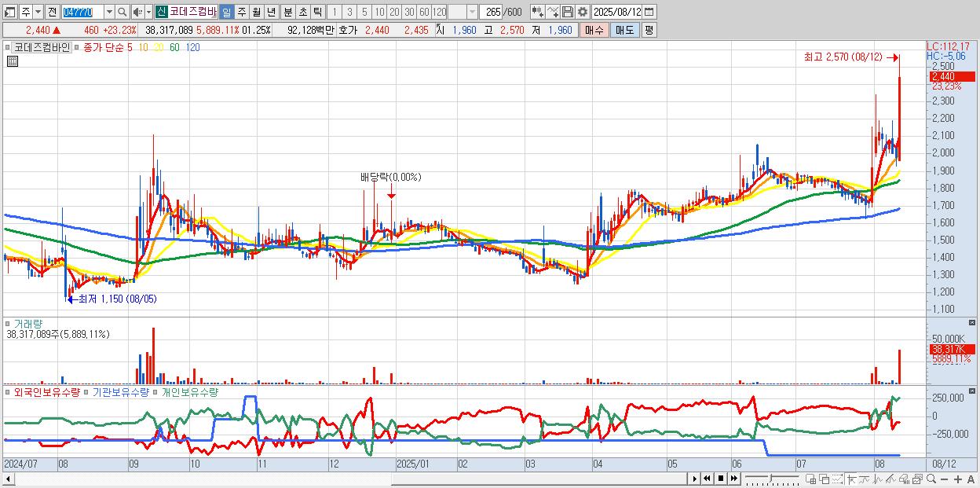Click the small right-arrow scroll button at bottom
980x488 pixels.
click(x=694, y=479)
